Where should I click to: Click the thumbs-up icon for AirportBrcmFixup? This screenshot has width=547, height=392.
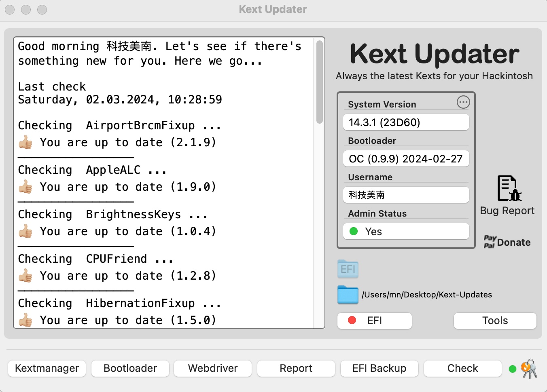pyautogui.click(x=25, y=142)
